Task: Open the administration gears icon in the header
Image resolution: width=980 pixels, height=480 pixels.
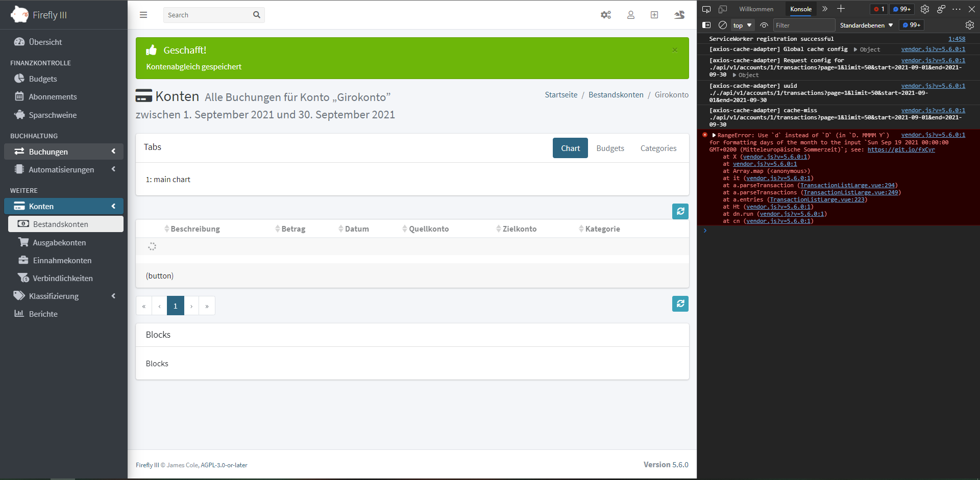Action: coord(606,15)
